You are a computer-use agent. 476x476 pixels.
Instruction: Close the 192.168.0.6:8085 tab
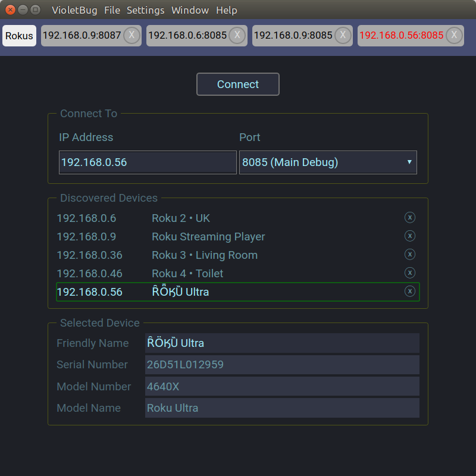(x=237, y=35)
